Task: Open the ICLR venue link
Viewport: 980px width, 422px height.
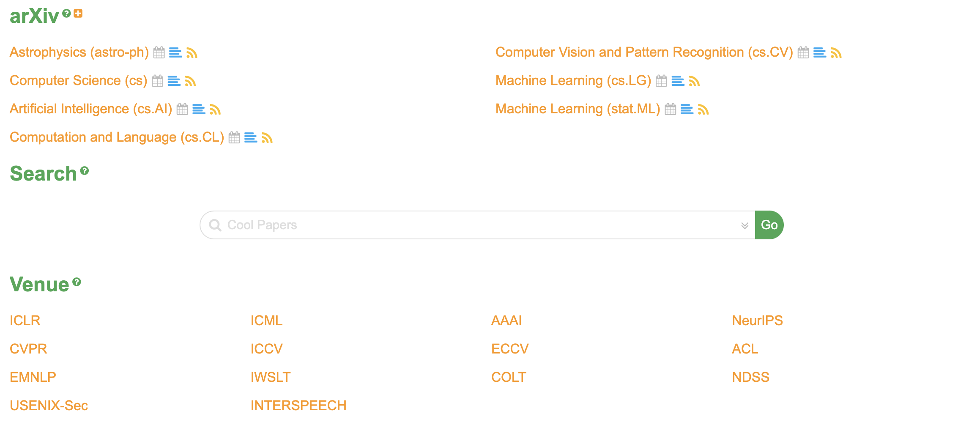Action: (25, 321)
